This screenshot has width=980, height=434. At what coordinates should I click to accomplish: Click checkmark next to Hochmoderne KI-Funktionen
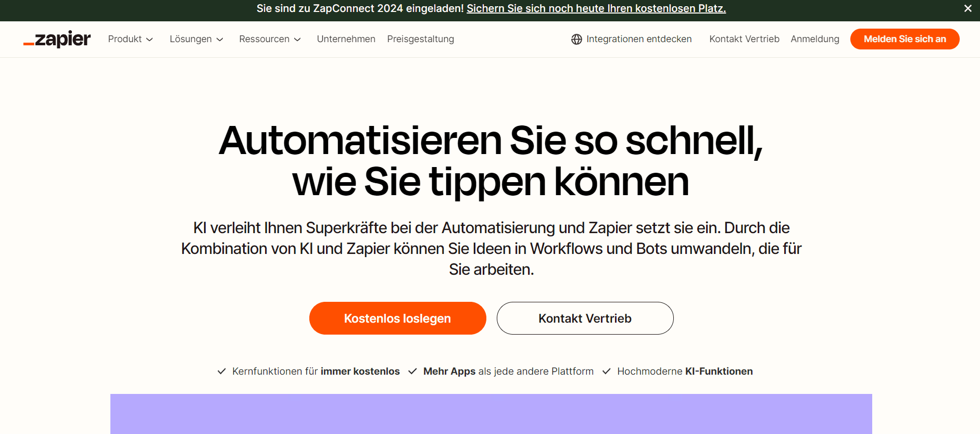[x=607, y=371]
